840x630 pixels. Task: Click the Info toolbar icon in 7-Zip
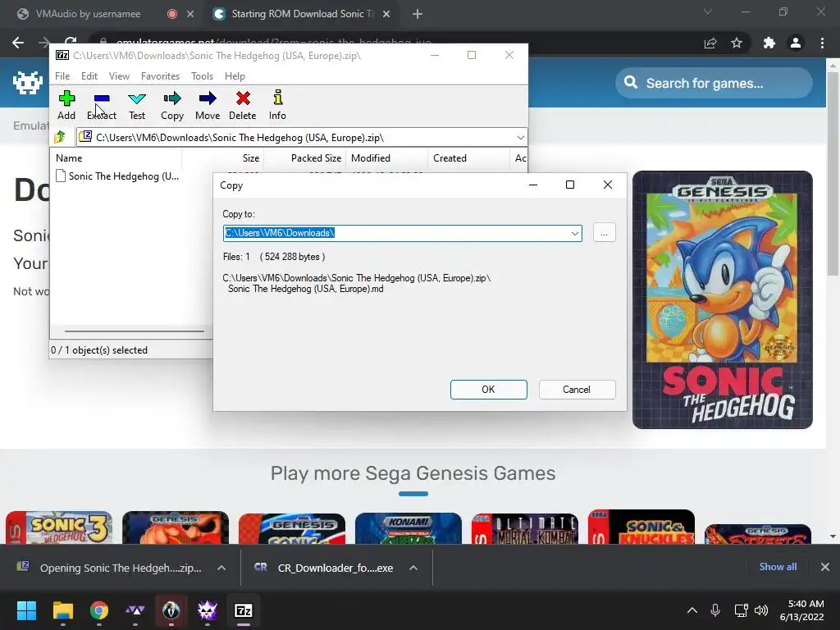click(x=277, y=105)
